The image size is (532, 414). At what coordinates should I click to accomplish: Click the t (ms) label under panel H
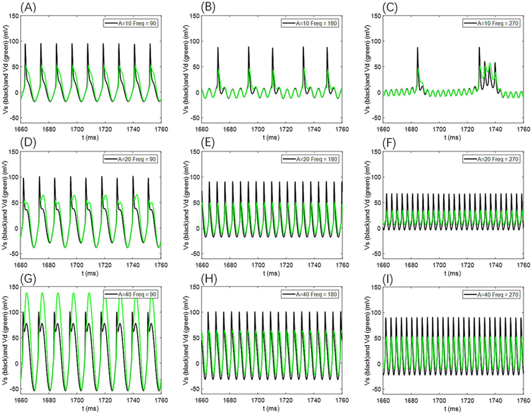point(271,408)
